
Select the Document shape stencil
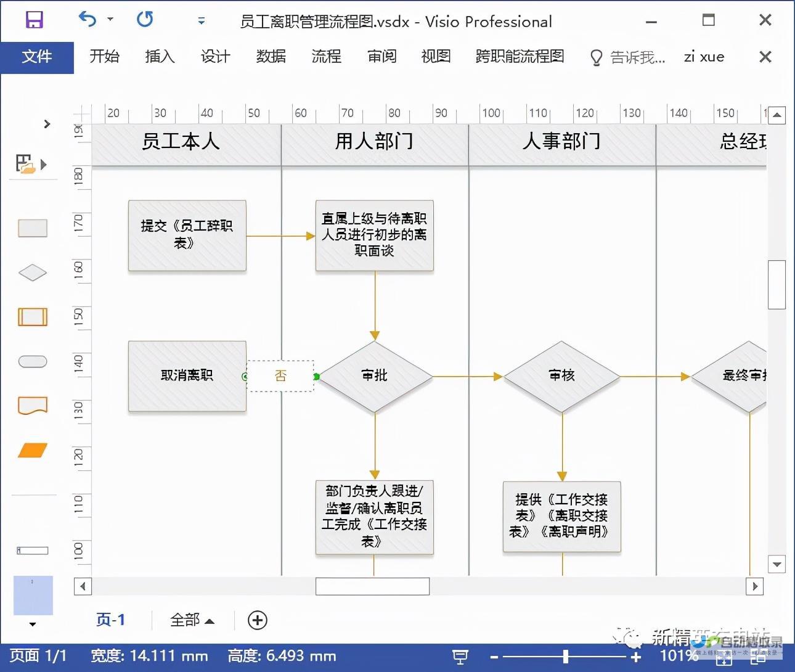click(33, 406)
